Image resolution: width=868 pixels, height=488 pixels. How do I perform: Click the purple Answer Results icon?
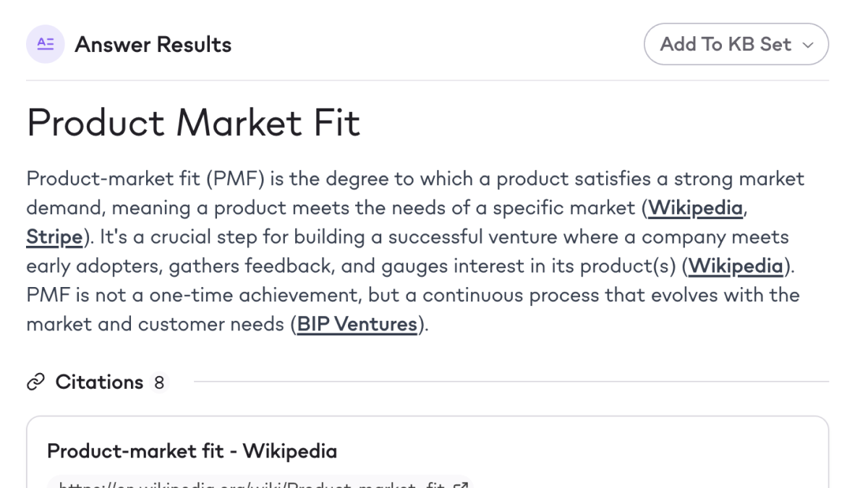point(45,45)
